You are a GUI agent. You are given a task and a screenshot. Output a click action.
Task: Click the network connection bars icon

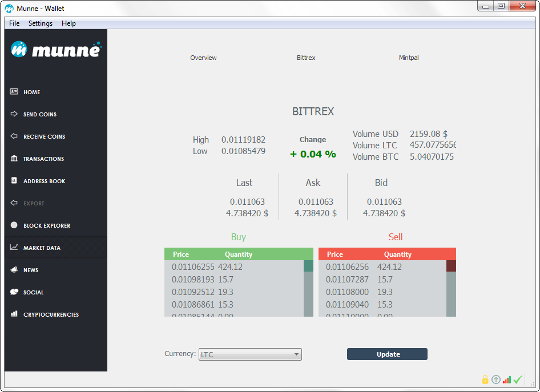click(507, 379)
